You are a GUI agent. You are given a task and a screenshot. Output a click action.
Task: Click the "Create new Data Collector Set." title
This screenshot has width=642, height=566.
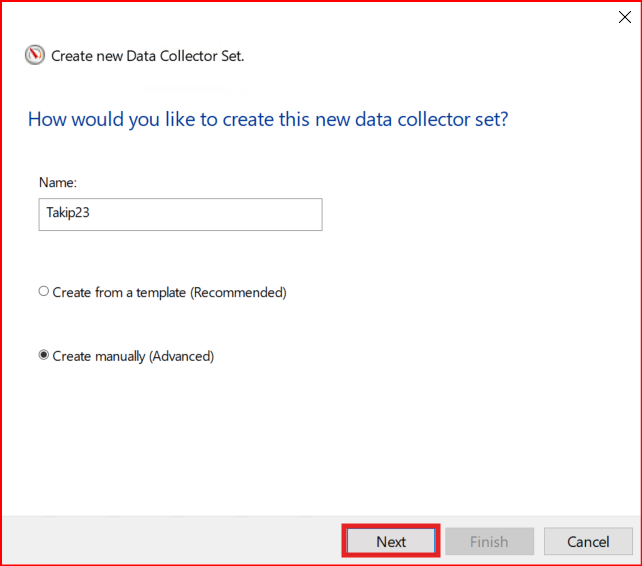pos(147,56)
